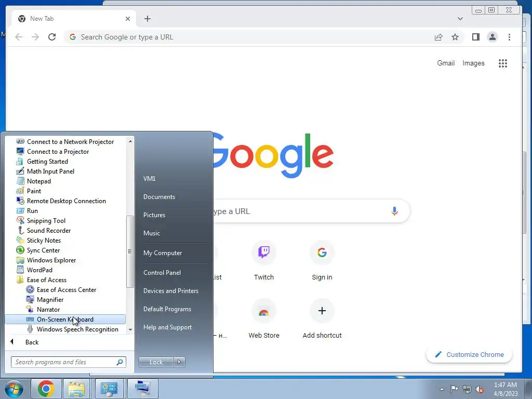Expand shutdown options arrow beside Lock
This screenshot has height=399, width=532.
pyautogui.click(x=179, y=362)
